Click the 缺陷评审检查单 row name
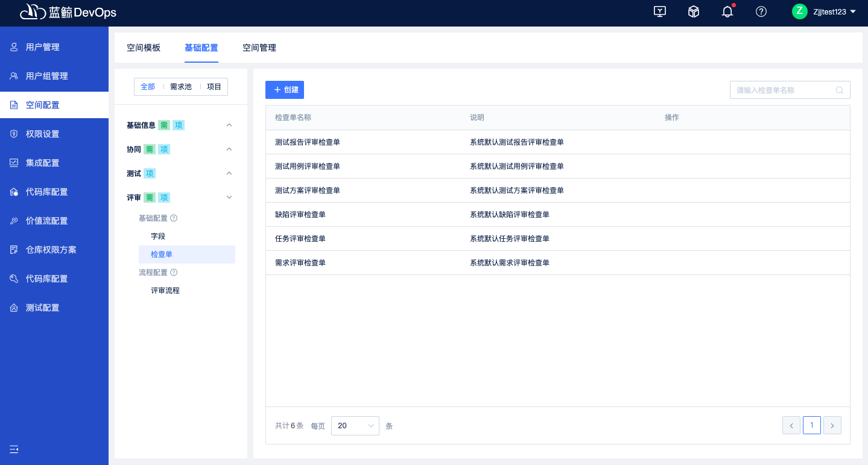The image size is (868, 465). 300,215
